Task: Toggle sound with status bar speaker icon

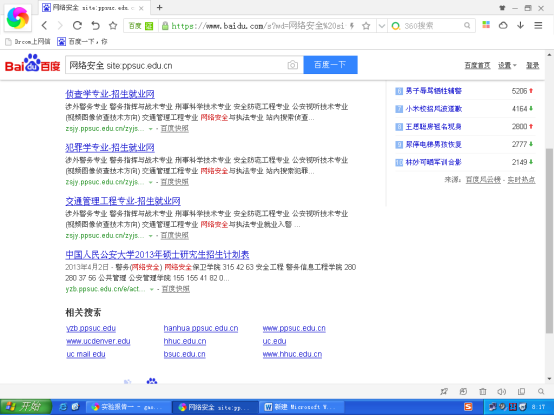Action: coord(502,391)
